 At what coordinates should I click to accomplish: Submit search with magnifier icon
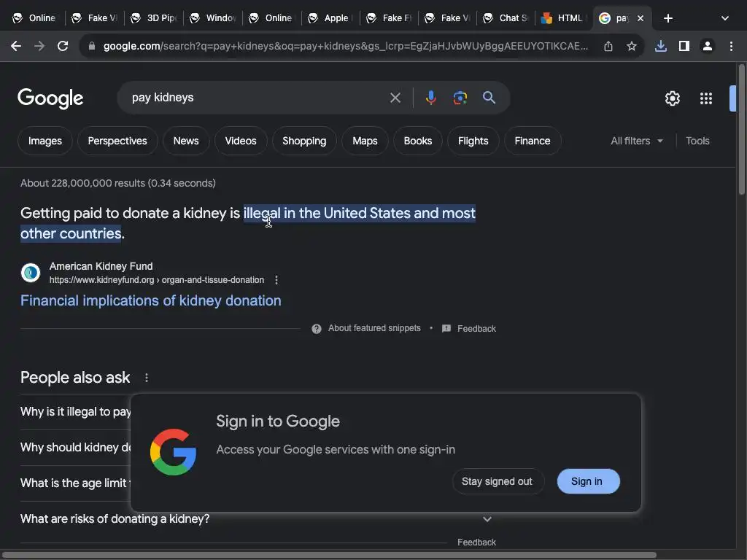[x=489, y=98]
